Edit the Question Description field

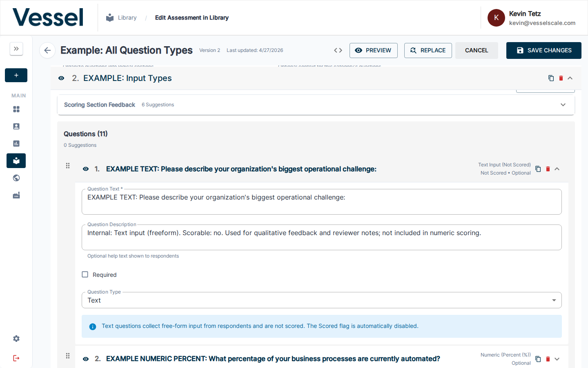[x=322, y=237]
